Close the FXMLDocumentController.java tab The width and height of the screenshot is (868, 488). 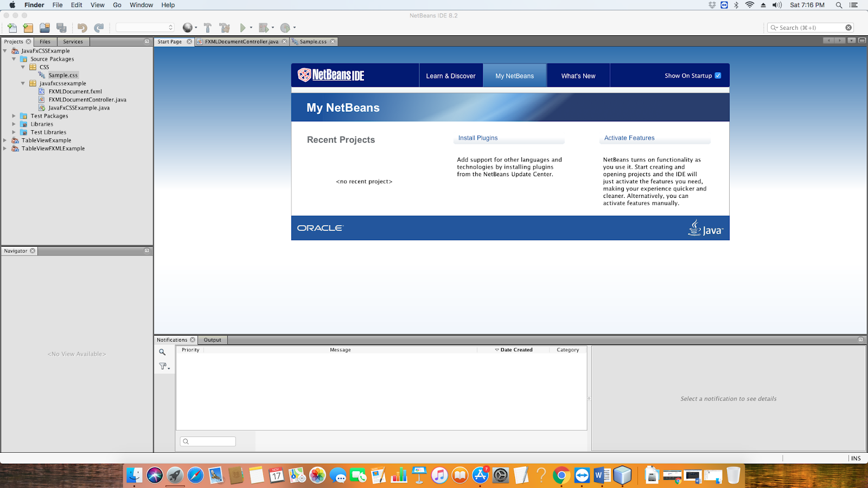tap(284, 42)
